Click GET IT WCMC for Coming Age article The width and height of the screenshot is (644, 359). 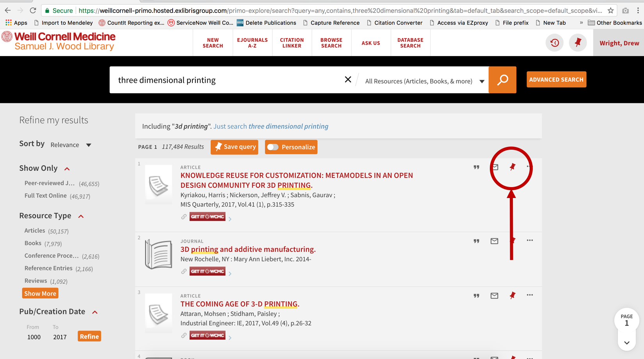[x=207, y=335]
